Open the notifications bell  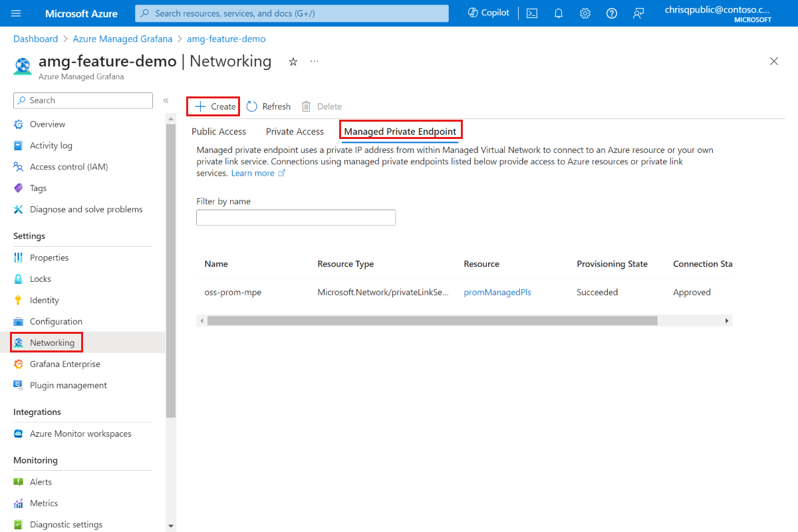[558, 13]
